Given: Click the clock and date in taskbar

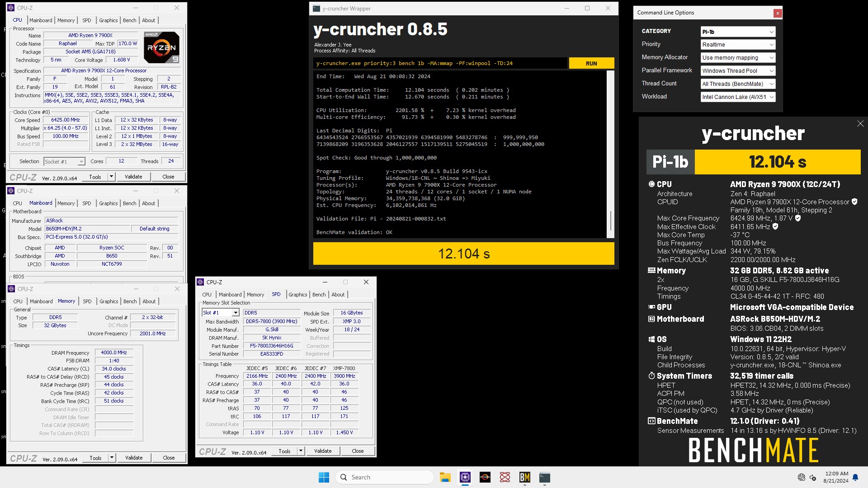Looking at the screenshot, I should (x=835, y=477).
